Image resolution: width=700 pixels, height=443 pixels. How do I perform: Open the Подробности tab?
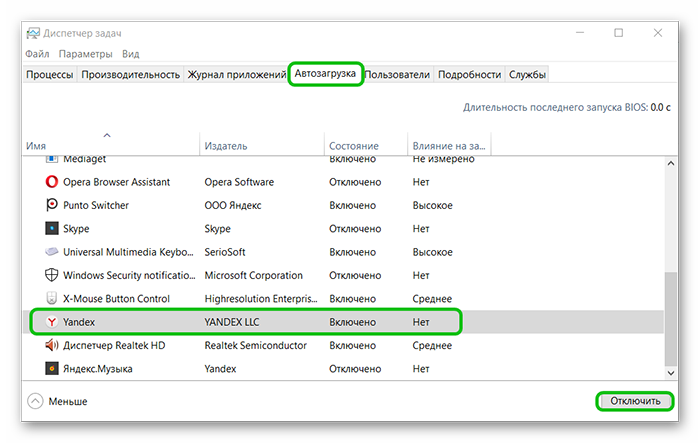(469, 75)
